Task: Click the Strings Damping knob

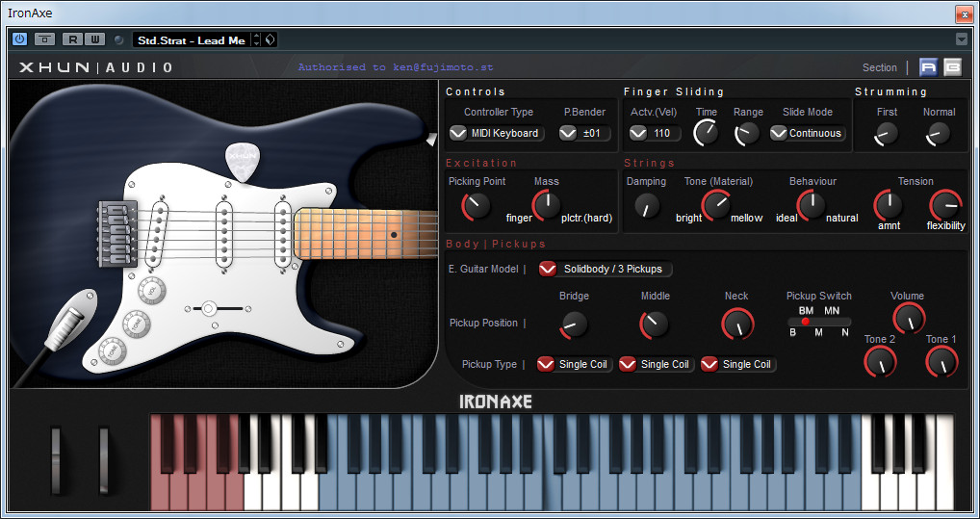Action: [647, 205]
